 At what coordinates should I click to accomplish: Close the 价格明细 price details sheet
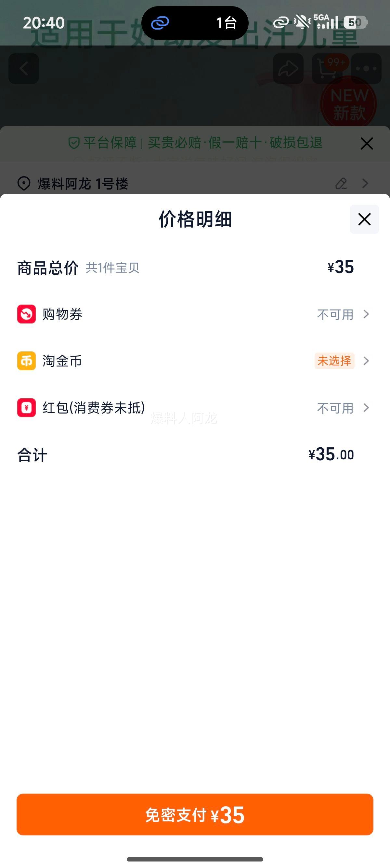pos(364,219)
